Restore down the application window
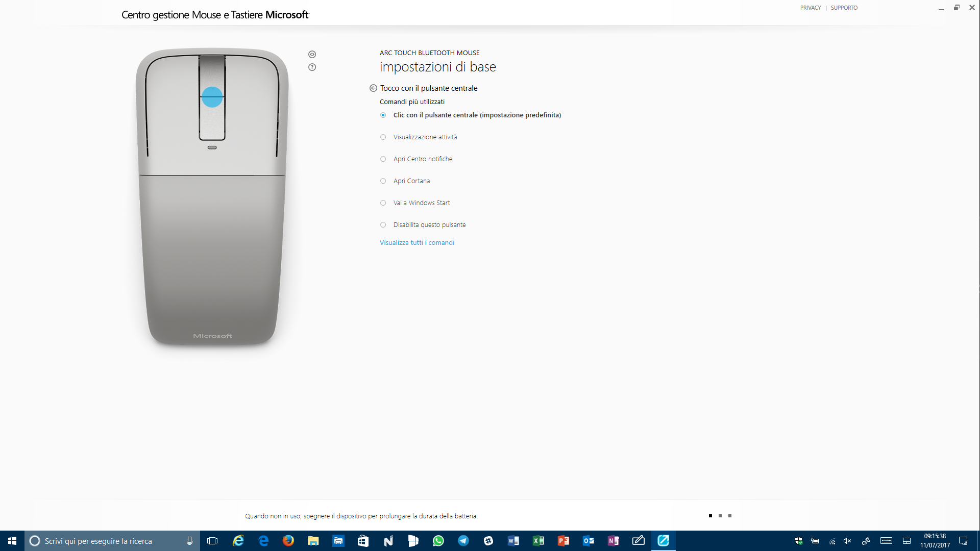This screenshot has height=551, width=980. pyautogui.click(x=957, y=8)
